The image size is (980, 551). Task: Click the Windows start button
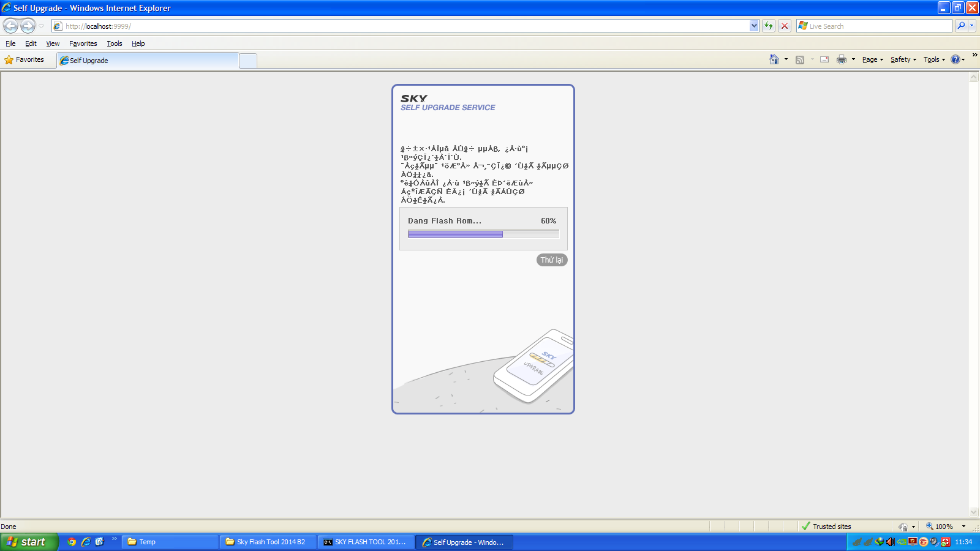coord(28,542)
